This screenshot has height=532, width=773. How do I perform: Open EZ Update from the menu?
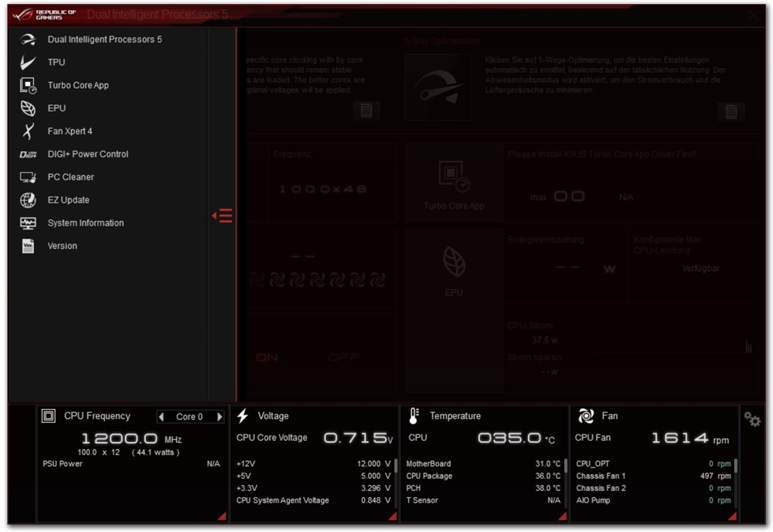coord(69,199)
